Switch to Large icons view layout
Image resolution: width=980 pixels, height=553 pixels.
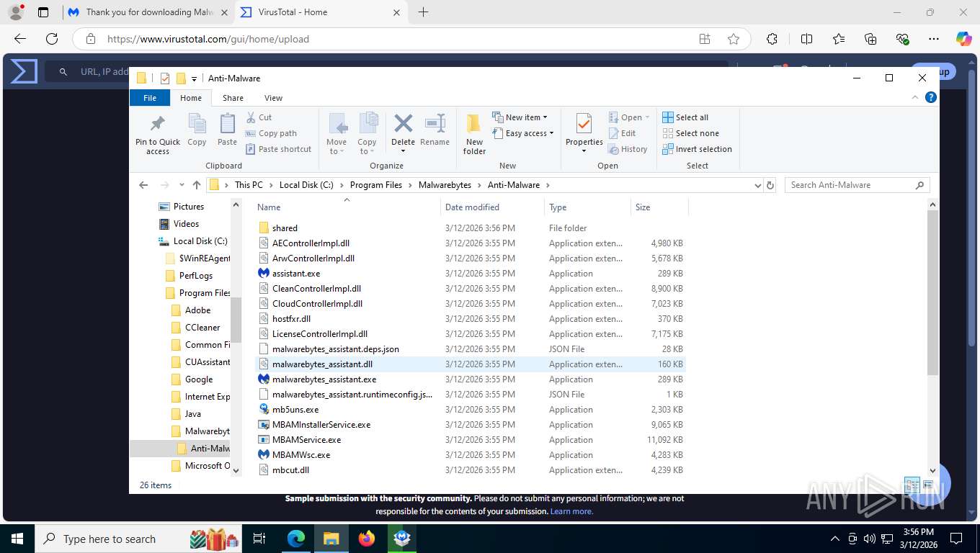click(927, 485)
